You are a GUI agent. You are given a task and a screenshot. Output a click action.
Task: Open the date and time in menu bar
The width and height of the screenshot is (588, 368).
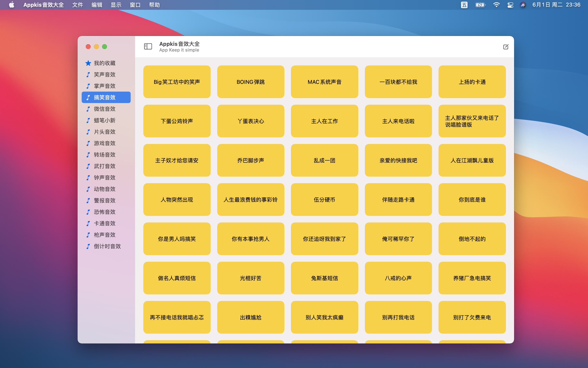tap(556, 5)
